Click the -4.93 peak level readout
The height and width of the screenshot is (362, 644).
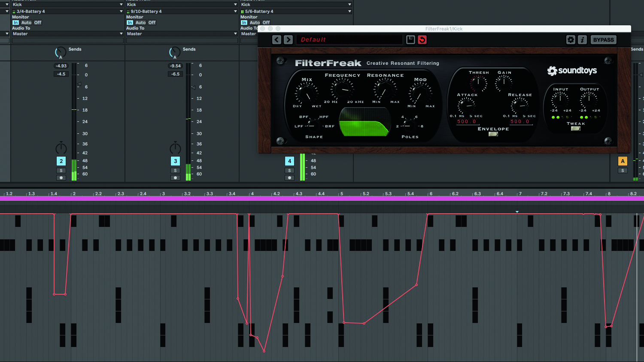coord(61,66)
